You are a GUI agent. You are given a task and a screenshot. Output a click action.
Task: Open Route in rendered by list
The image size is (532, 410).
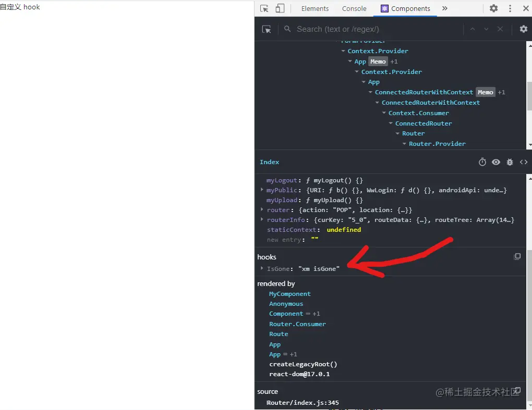coord(279,334)
